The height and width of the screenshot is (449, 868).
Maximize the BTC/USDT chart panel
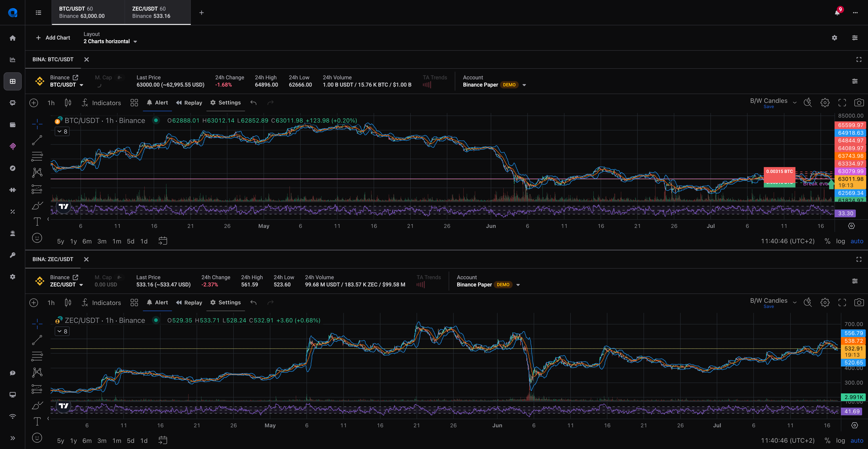tap(859, 60)
